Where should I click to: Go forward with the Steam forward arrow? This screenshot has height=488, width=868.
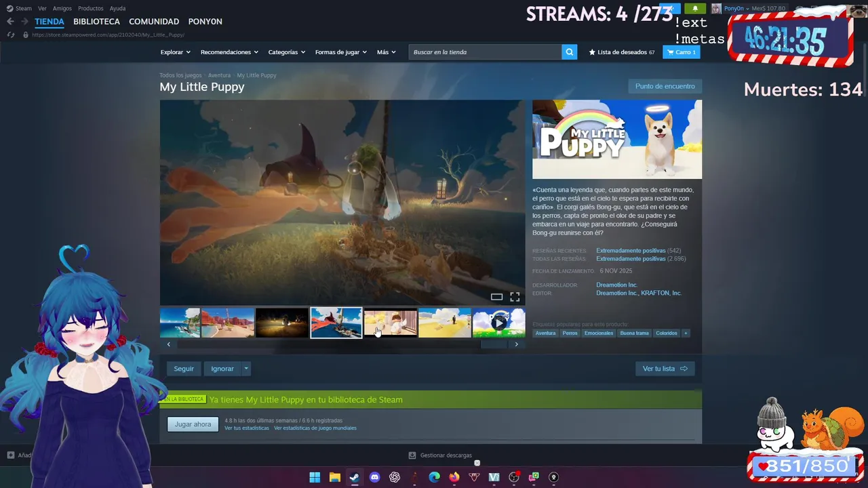24,22
